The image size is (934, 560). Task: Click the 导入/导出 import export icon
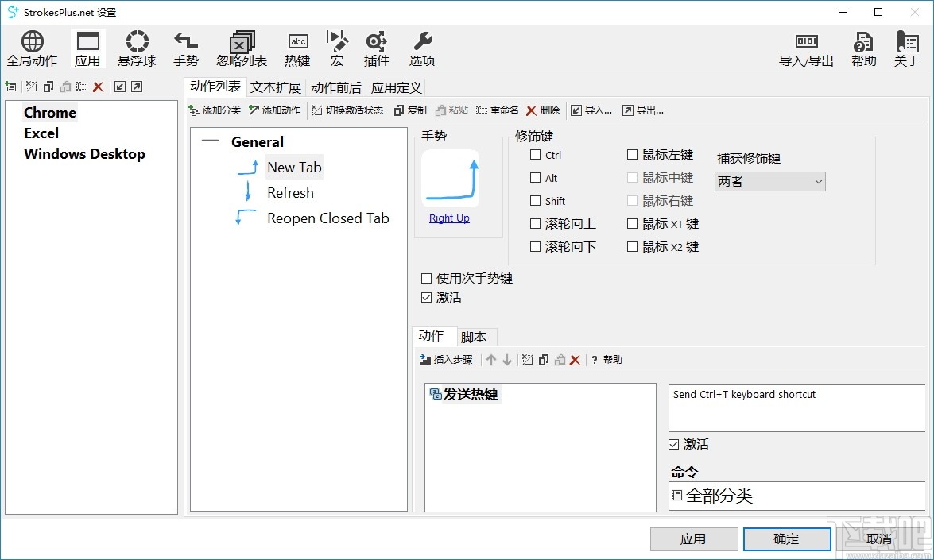pos(806,48)
